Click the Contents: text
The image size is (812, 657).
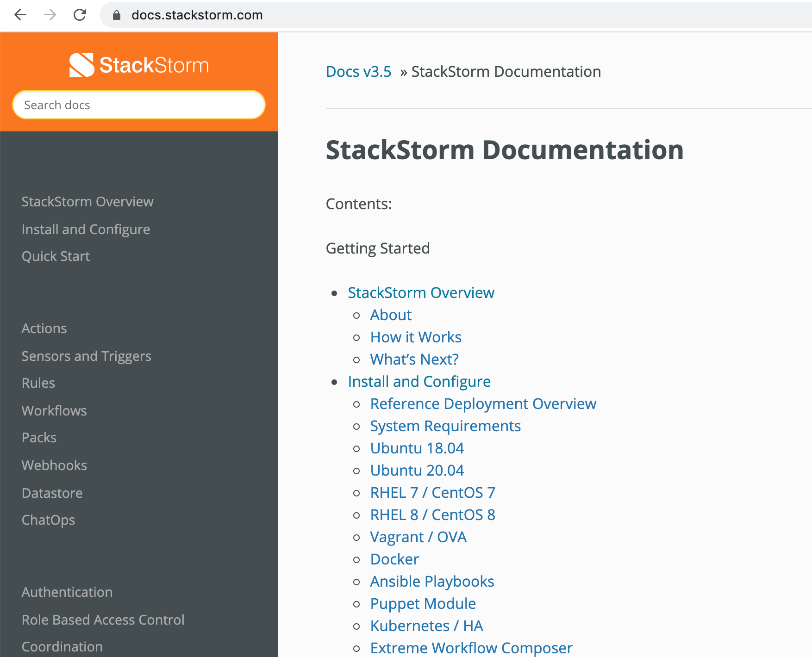click(x=359, y=204)
